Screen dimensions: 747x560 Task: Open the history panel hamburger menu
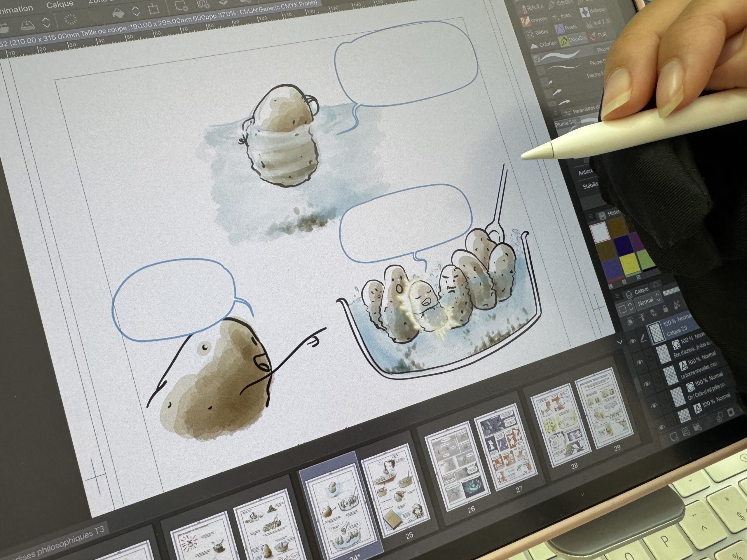[591, 216]
